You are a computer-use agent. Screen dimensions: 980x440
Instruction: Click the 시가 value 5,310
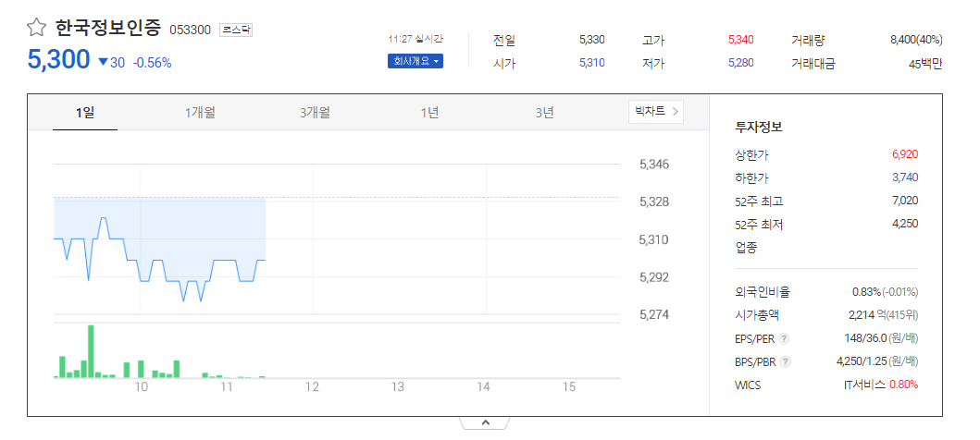click(x=592, y=63)
